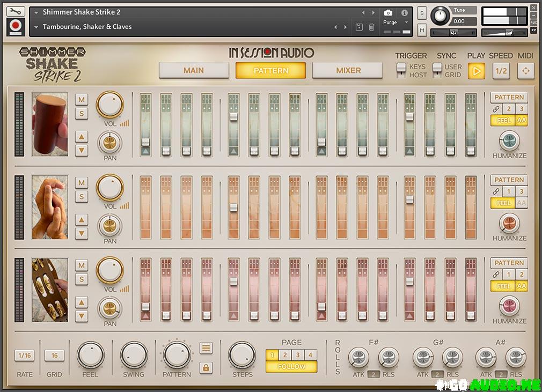Toggle FEEL on the claves row
The image size is (542, 392).
pyautogui.click(x=503, y=121)
